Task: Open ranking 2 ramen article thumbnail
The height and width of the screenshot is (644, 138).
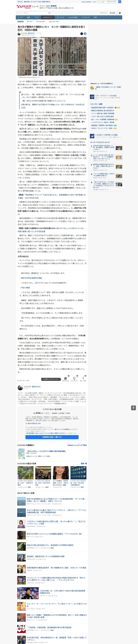Action: [119, 157]
